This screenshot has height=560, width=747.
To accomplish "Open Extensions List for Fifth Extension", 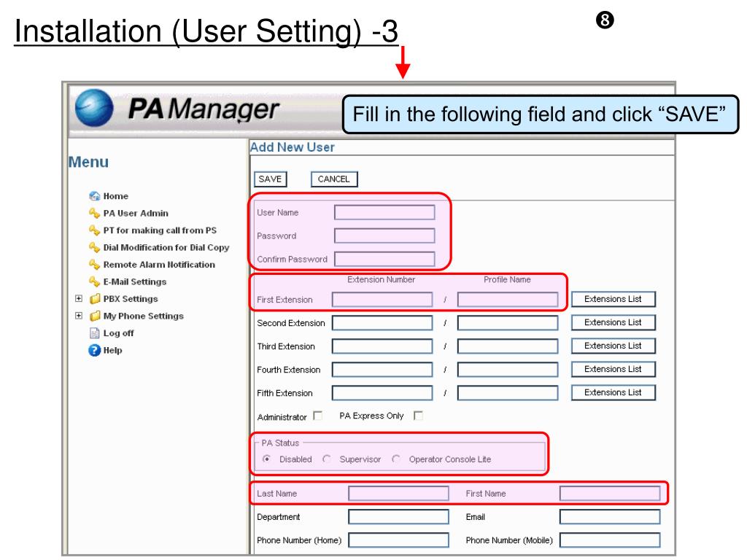I will [613, 392].
